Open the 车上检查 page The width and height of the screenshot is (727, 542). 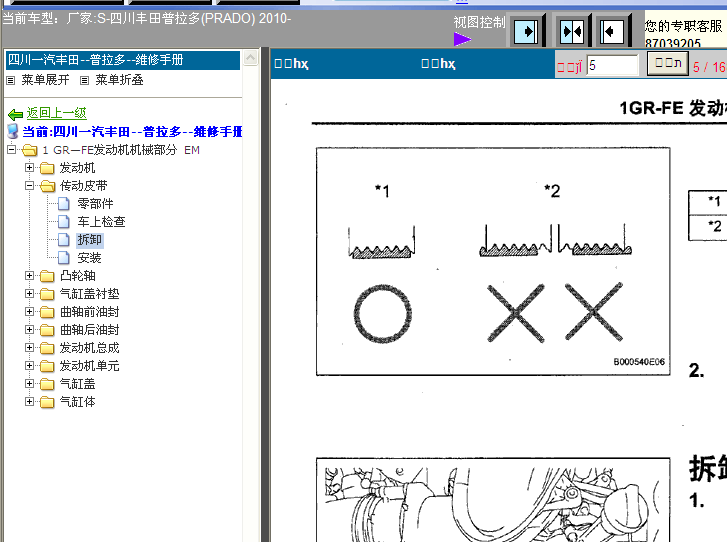[101, 222]
